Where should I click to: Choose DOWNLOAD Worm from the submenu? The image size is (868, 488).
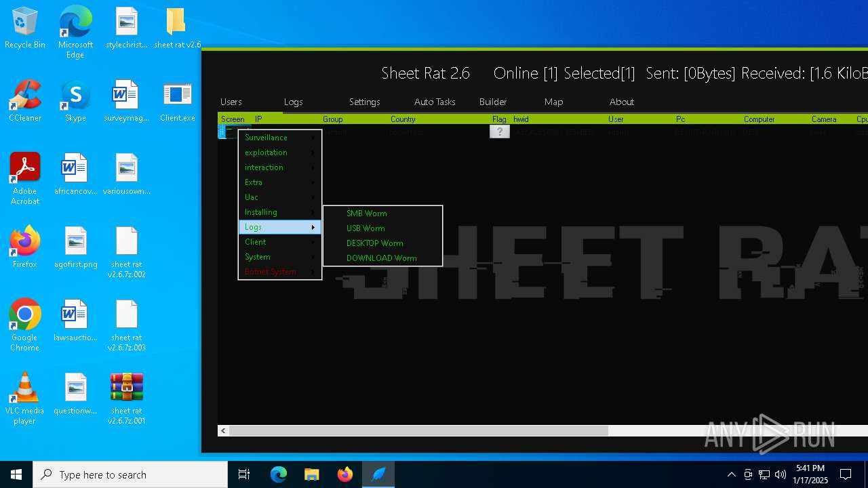coord(382,258)
